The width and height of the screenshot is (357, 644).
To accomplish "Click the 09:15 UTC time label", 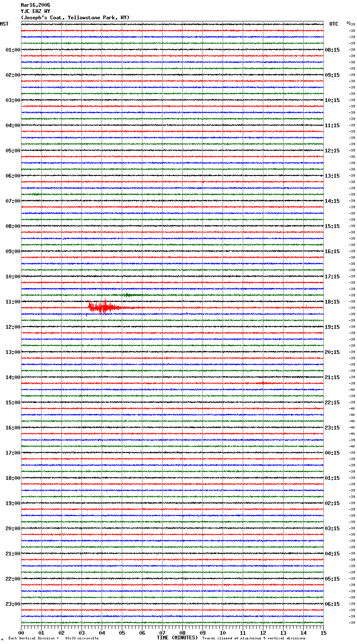I will (x=332, y=75).
